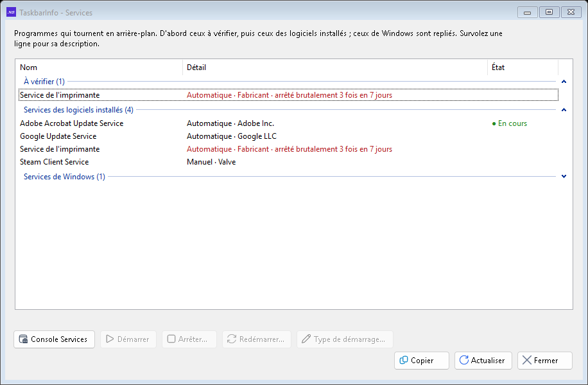Select the Adobe Acrobat Update Service row
The image size is (588, 385).
click(x=288, y=123)
